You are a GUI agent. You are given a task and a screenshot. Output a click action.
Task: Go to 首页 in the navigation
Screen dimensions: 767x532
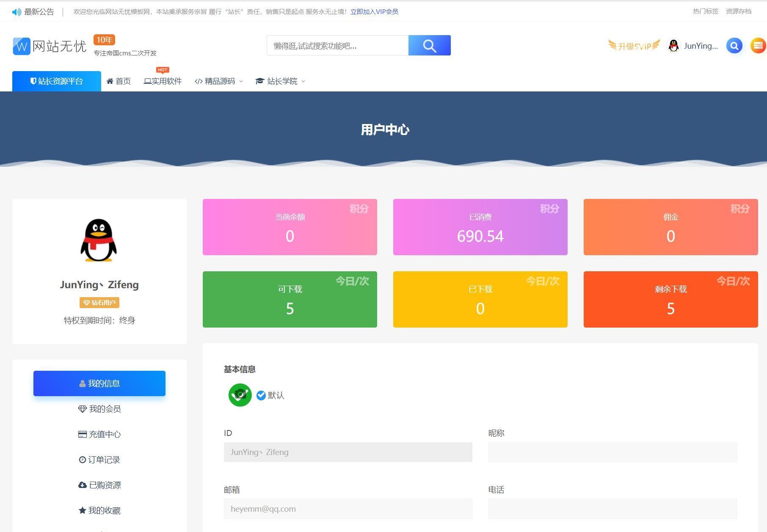(119, 81)
